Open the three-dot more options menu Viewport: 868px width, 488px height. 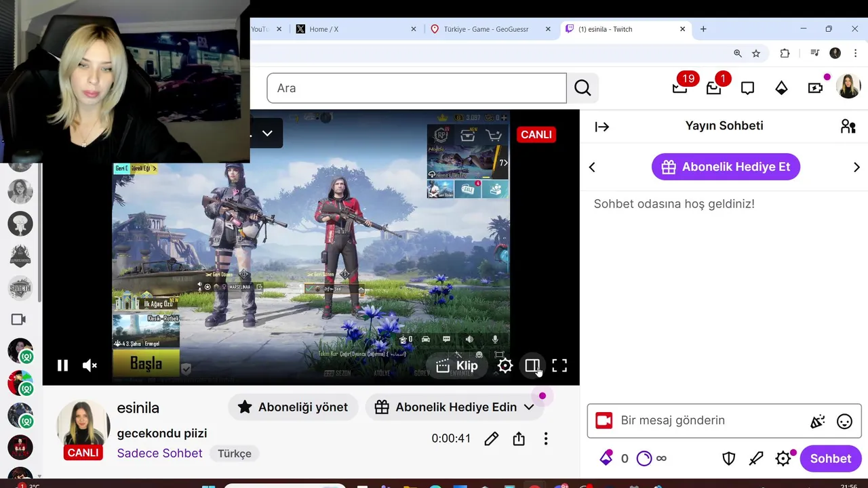pyautogui.click(x=546, y=439)
